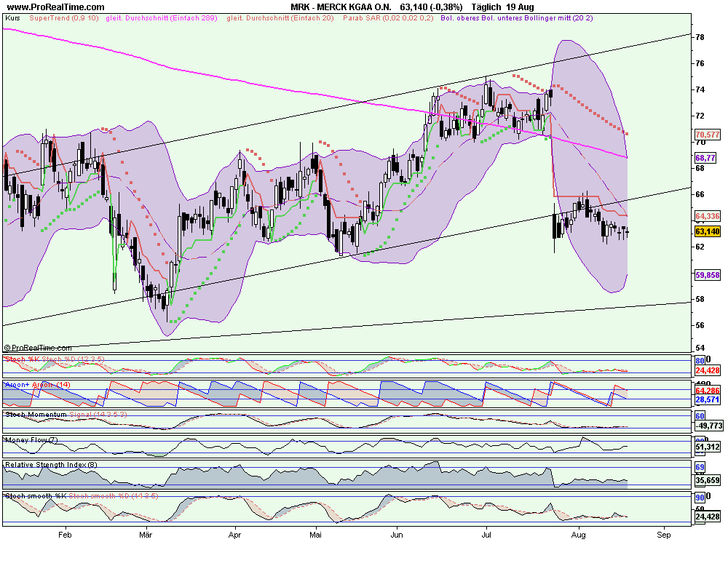Viewport: 728px width, 582px height.
Task: Click the 72 price axis label
Action: (700, 116)
